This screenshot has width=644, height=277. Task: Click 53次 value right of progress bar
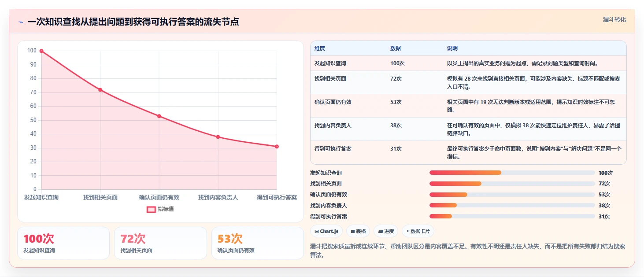pyautogui.click(x=604, y=195)
